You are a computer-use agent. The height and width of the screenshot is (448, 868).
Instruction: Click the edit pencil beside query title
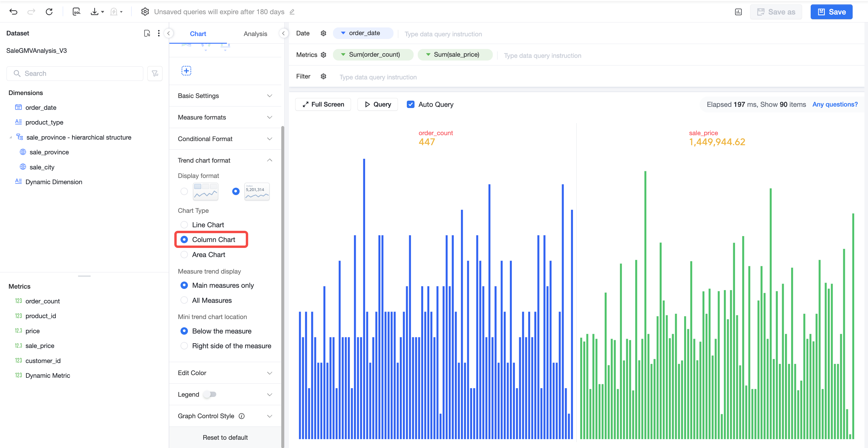pos(292,12)
